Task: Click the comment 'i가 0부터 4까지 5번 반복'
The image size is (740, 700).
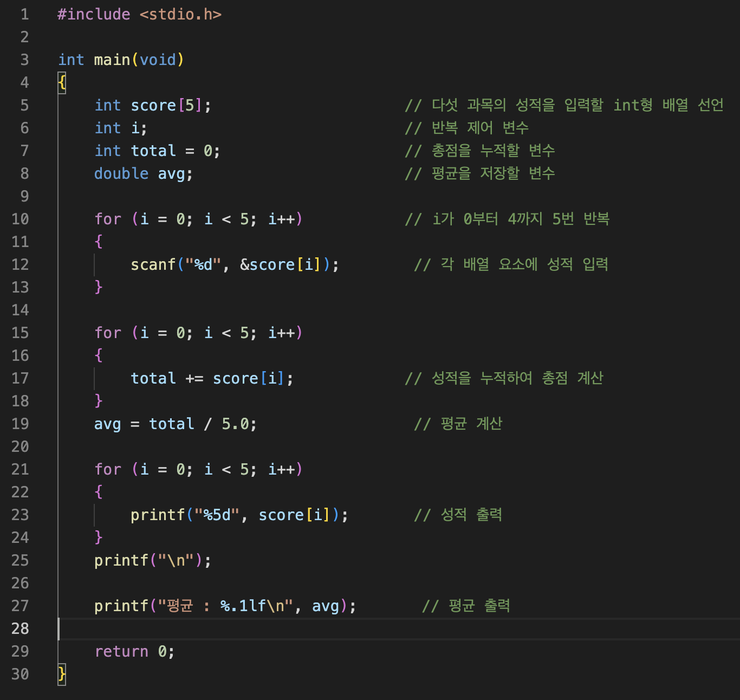Action: pos(521,219)
